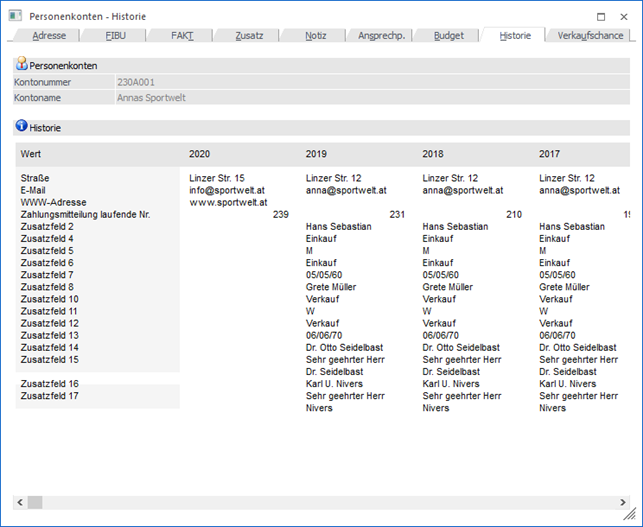Open the Budget tab
The width and height of the screenshot is (643, 527).
click(x=448, y=35)
